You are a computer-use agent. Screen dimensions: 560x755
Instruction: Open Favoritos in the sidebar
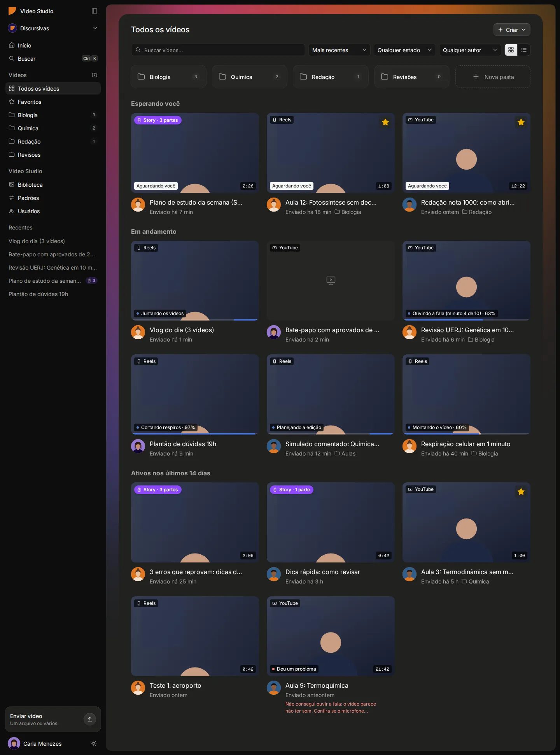coord(53,102)
